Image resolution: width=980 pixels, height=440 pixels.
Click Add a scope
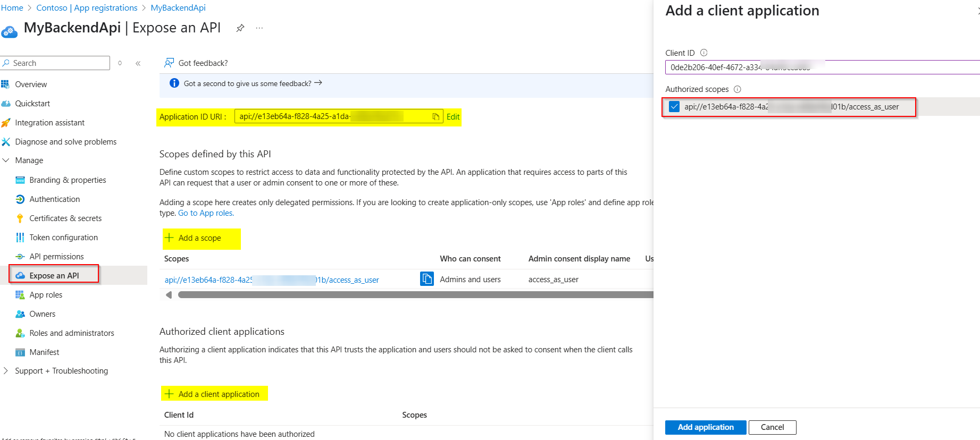193,238
